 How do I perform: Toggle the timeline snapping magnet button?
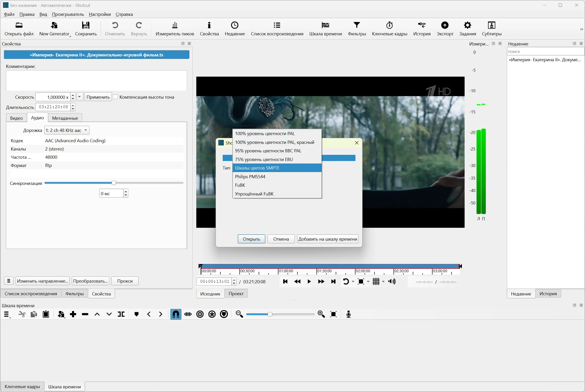pyautogui.click(x=176, y=314)
